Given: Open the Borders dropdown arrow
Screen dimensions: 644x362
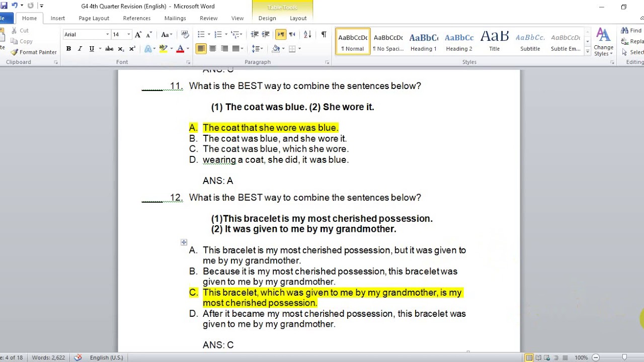Looking at the screenshot, I should [299, 49].
